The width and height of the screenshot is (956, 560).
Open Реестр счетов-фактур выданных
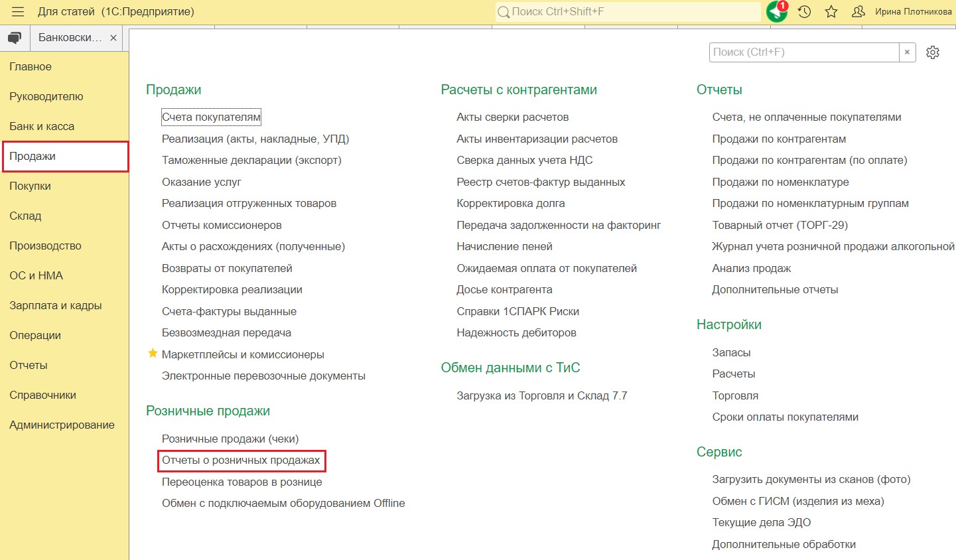[541, 182]
